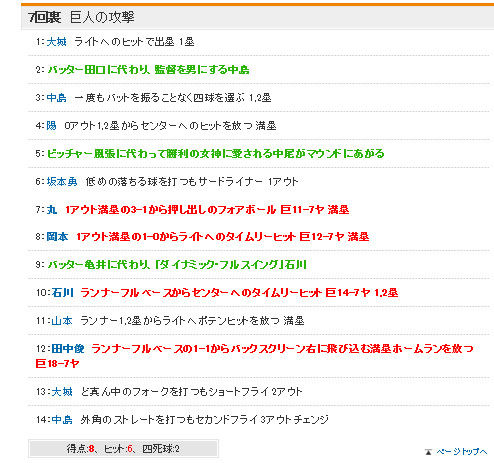Open player link 大城 in row 13

pos(62,392)
